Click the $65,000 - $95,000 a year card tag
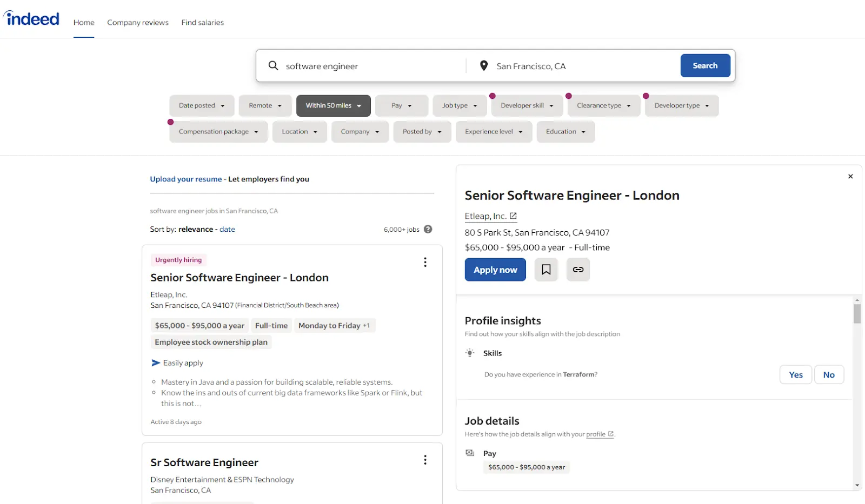The width and height of the screenshot is (865, 504). (199, 325)
